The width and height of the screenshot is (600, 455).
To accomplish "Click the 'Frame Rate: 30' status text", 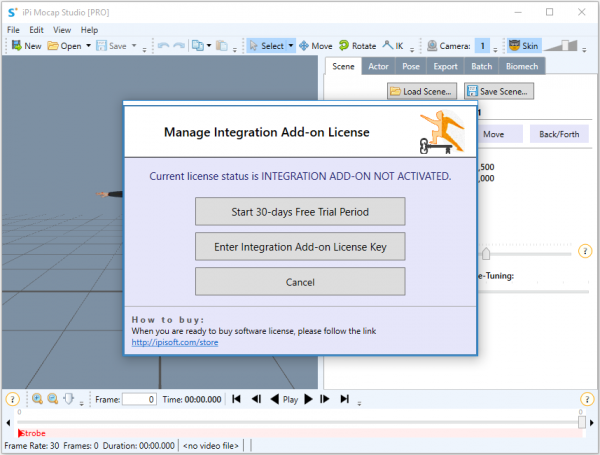I will coord(32,446).
